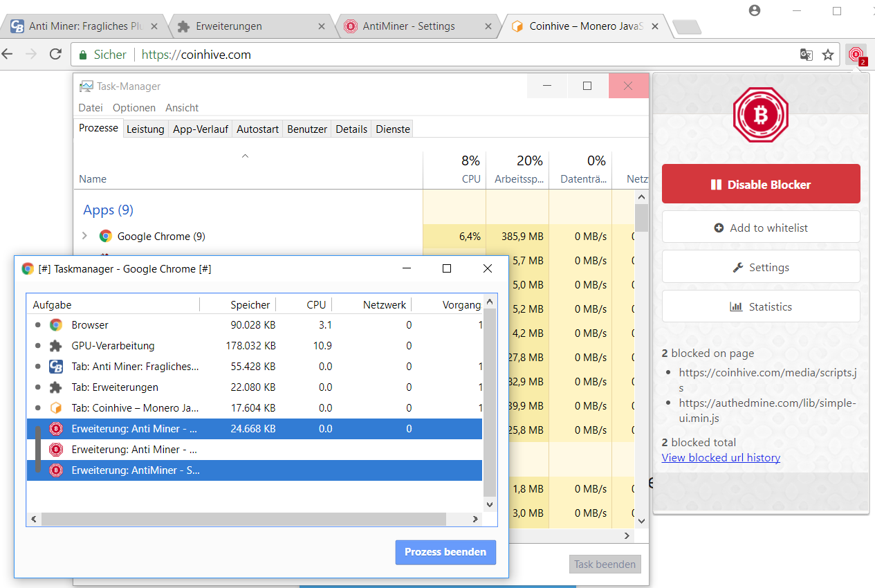Close the Coinhive browser tab
Screen dimensions: 875x588
[656, 26]
